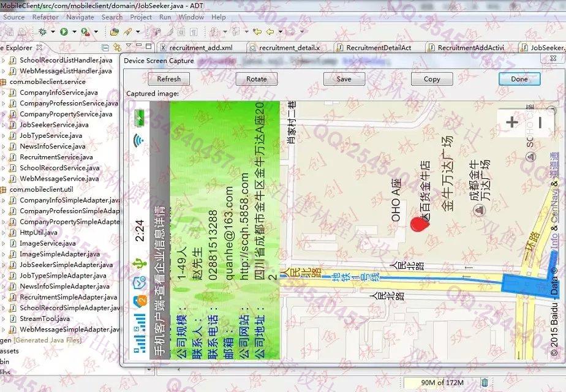Maximize the Package Explorer view
The height and width of the screenshot is (392, 566).
point(148,46)
